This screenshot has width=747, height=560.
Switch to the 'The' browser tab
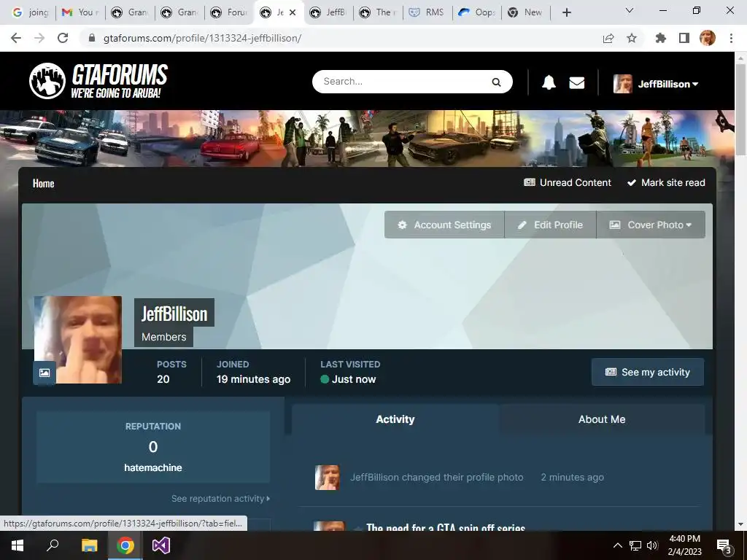[x=378, y=12]
